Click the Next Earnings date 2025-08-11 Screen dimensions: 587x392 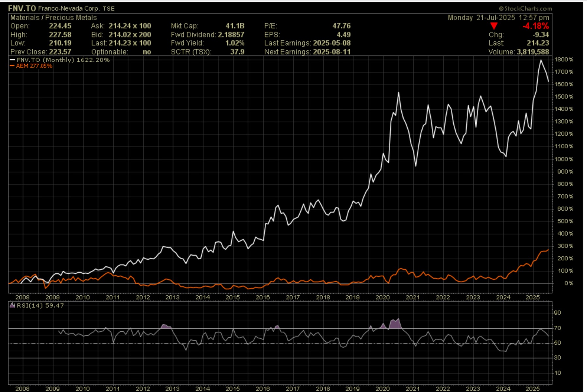[332, 52]
